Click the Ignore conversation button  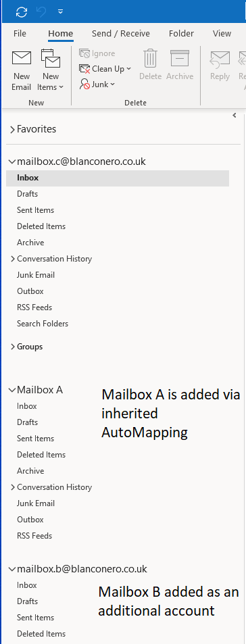[x=97, y=53]
